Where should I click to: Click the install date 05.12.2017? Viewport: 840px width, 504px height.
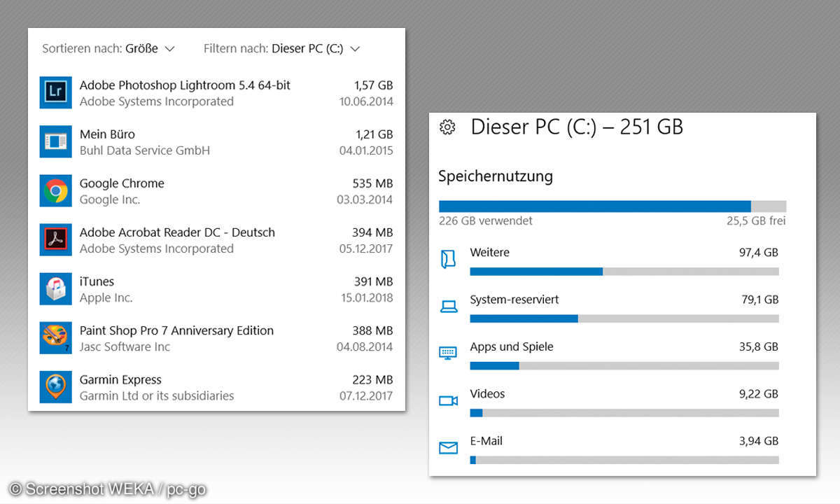(x=366, y=248)
